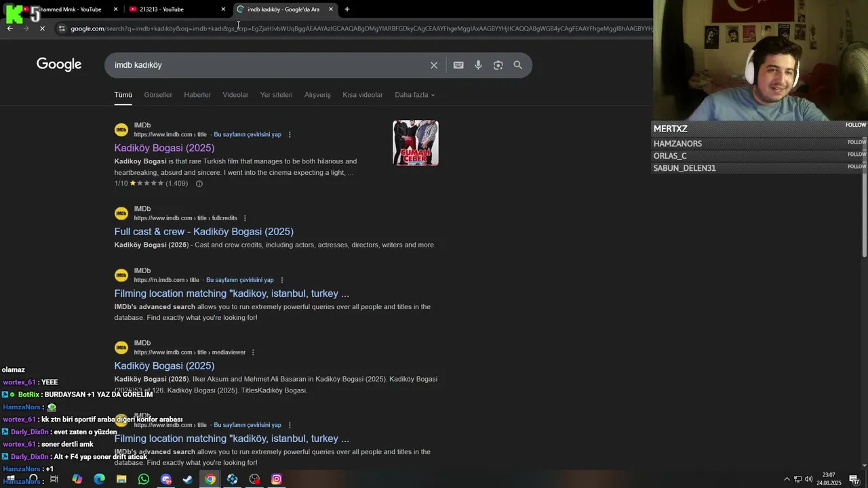Screen dimensions: 868x488
Task: Expand the Daha fazla search filter menu
Action: click(x=414, y=95)
